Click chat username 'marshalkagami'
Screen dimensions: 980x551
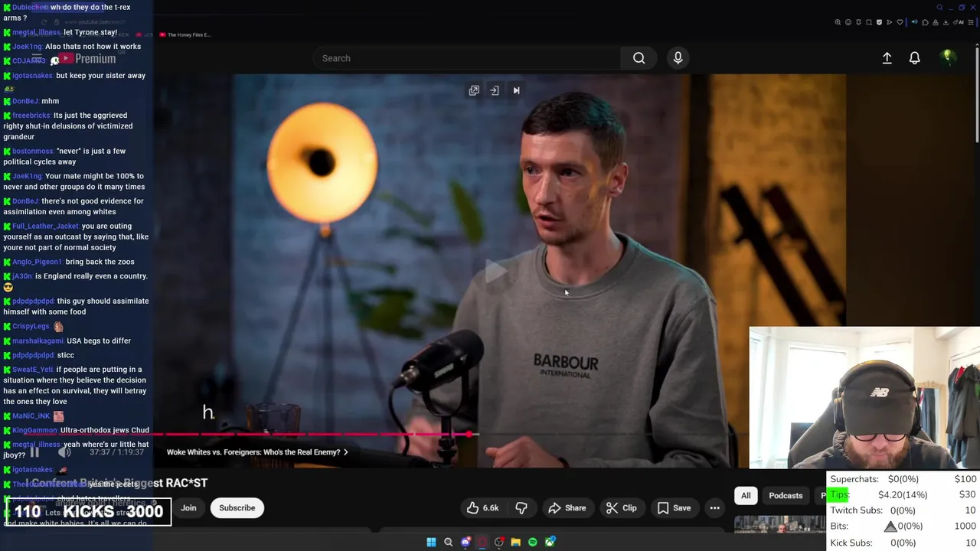(38, 341)
